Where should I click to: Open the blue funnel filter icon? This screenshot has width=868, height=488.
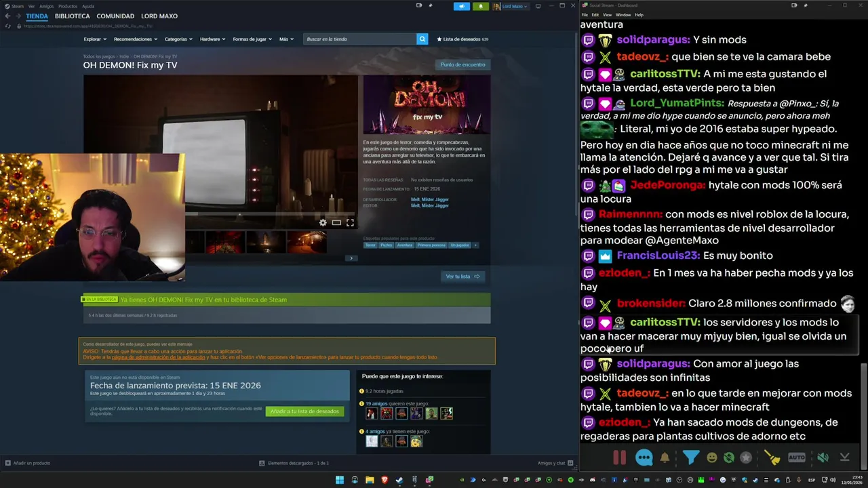pos(690,457)
